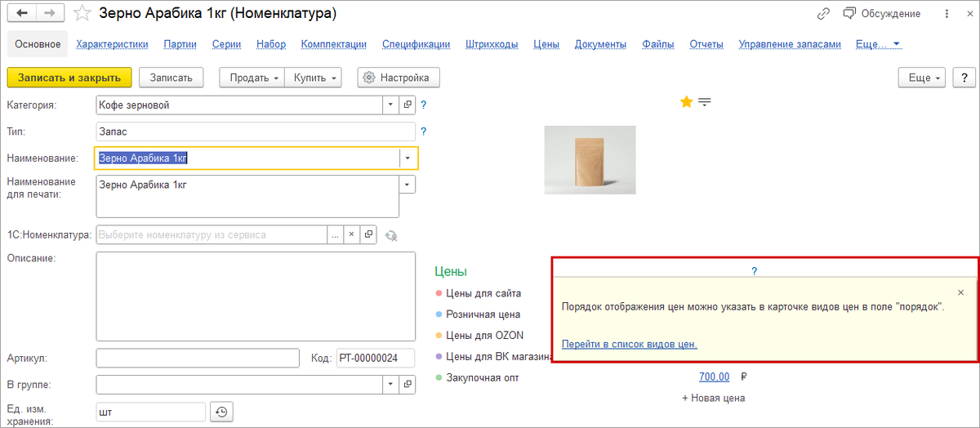Show help for the Тип field

click(424, 132)
